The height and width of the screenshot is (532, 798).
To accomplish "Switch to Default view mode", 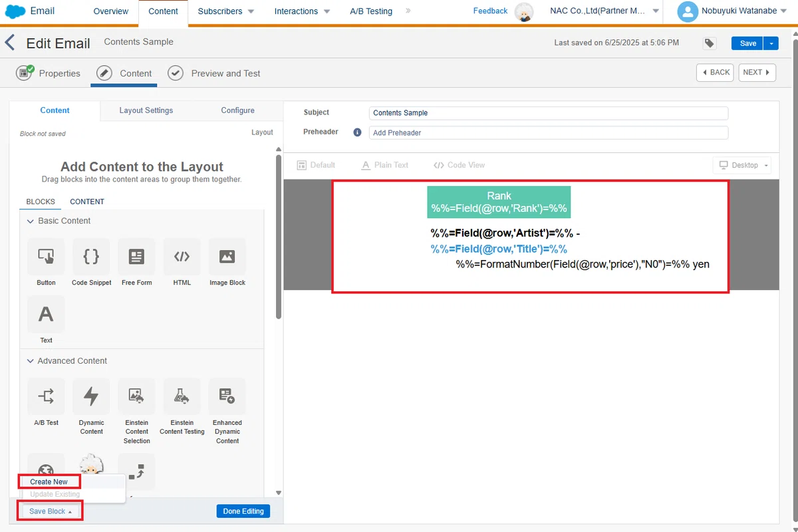I will pos(315,165).
